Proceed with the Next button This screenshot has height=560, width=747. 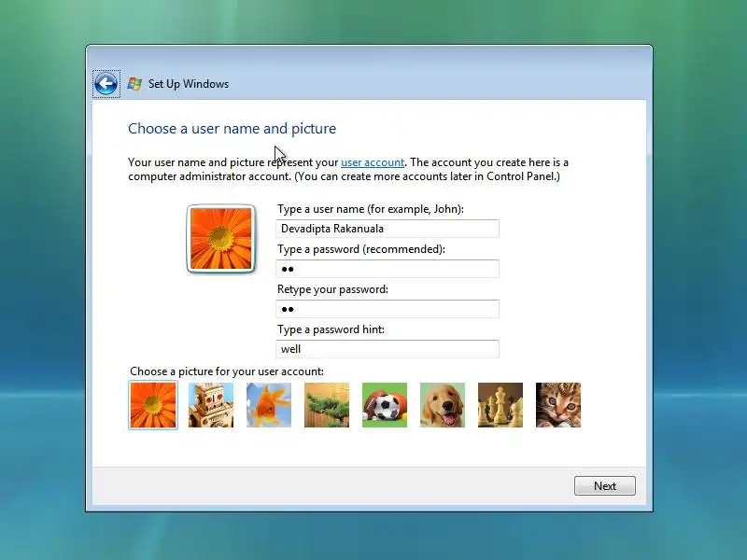click(604, 485)
